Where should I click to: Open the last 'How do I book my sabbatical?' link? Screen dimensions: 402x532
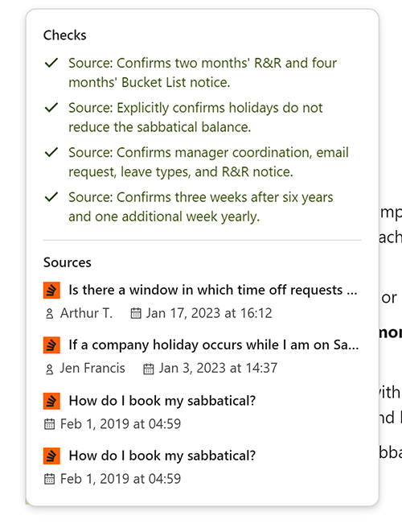point(162,456)
